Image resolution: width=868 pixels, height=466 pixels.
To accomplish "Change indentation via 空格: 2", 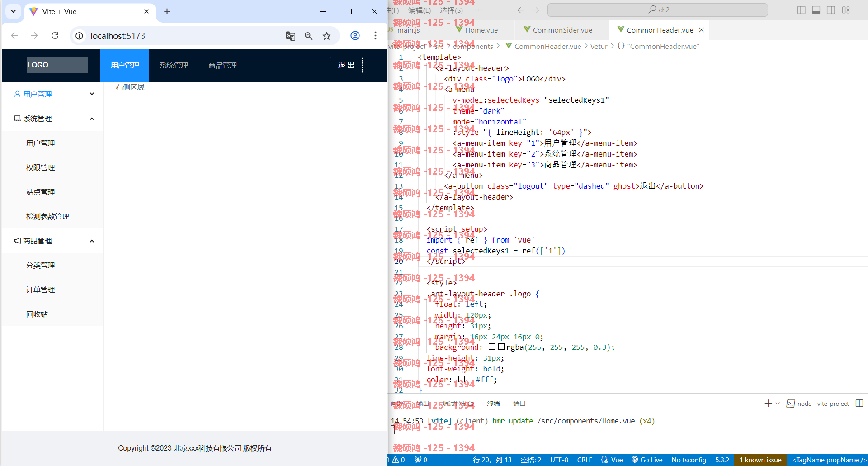I will tap(531, 460).
